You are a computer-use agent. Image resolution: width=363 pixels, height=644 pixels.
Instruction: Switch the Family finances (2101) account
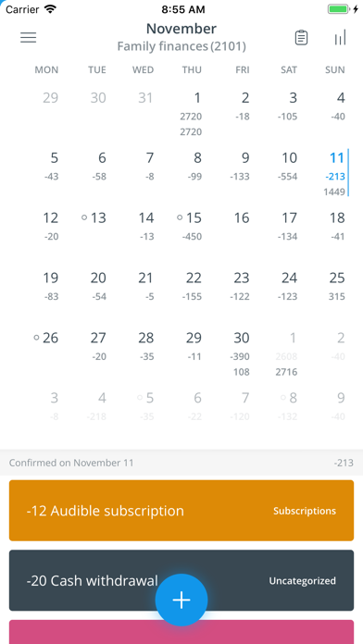click(181, 47)
